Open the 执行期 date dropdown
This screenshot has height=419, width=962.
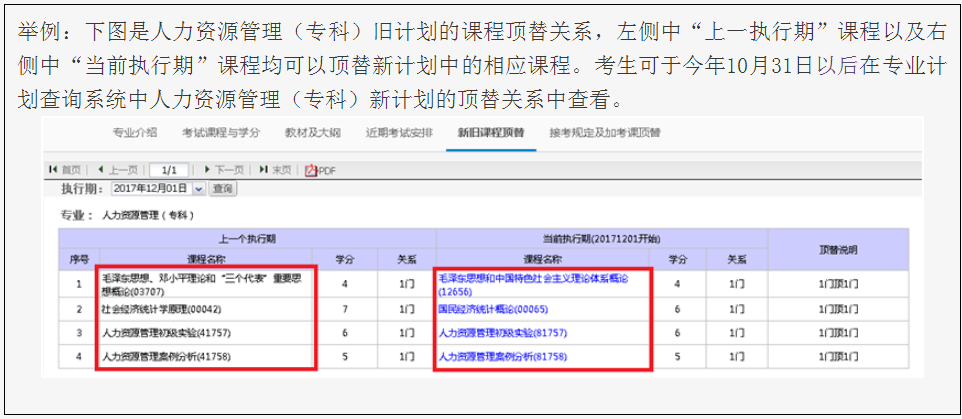point(198,188)
